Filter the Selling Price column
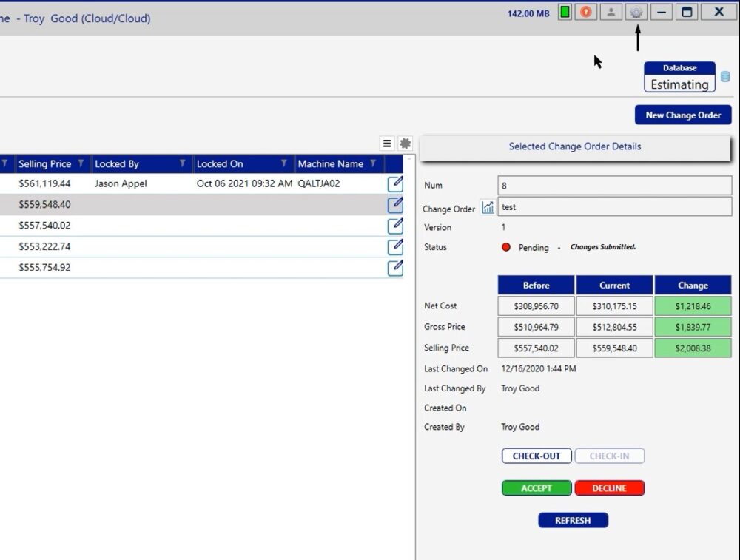Image resolution: width=740 pixels, height=560 pixels. click(x=81, y=163)
